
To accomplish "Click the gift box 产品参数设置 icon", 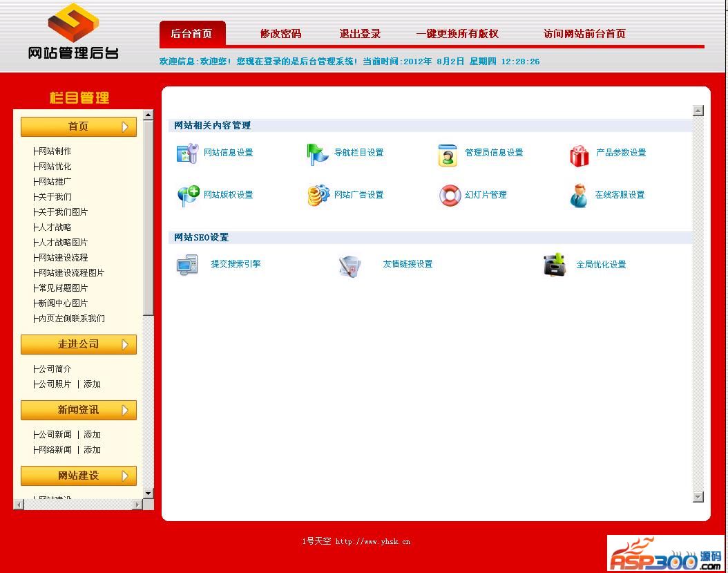I will tap(579, 156).
